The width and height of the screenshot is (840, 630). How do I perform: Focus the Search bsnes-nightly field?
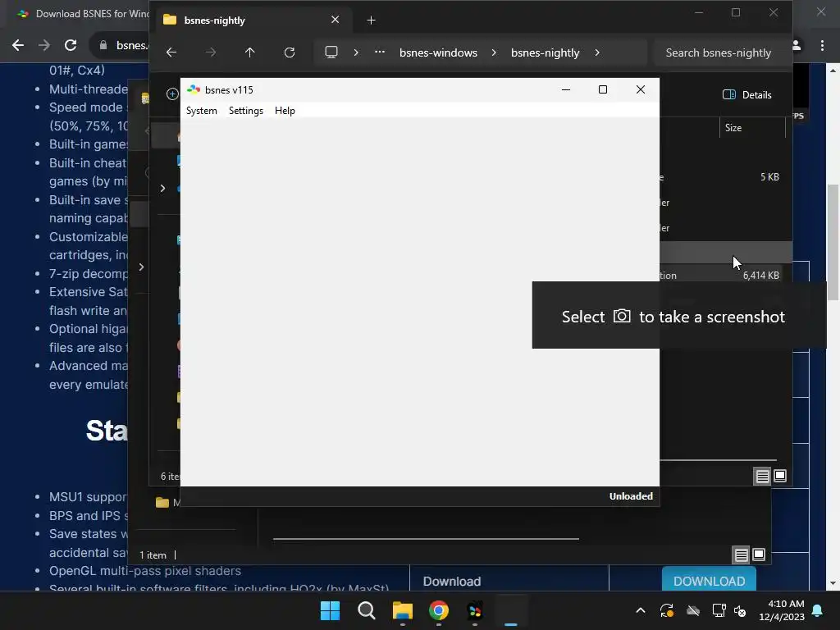pyautogui.click(x=722, y=52)
